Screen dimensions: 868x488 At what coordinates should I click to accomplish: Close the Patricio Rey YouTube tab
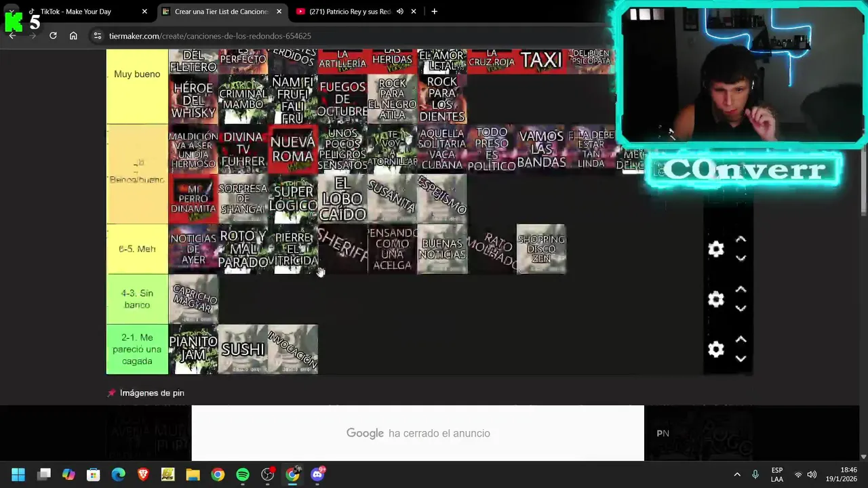click(414, 12)
